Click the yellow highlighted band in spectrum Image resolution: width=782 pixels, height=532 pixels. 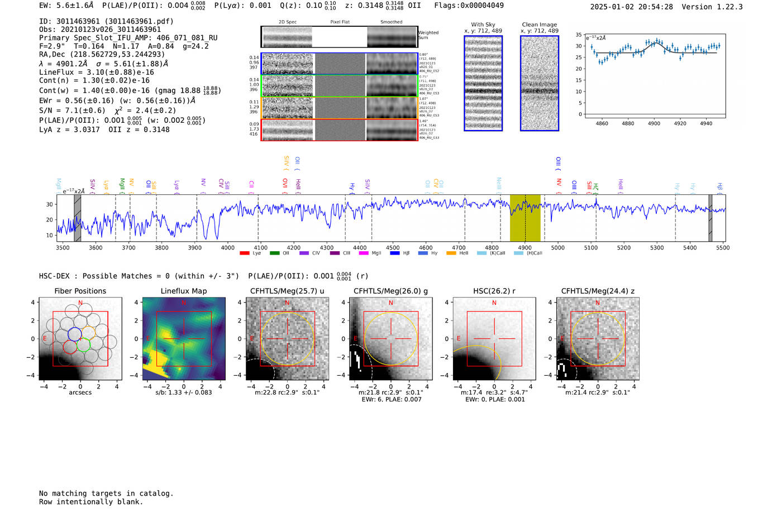point(525,218)
